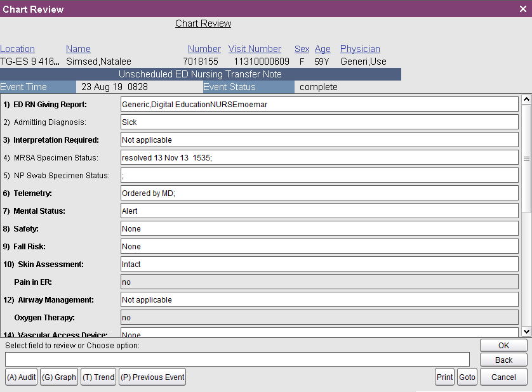Jump to the Previous Event
Image resolution: width=532 pixels, height=392 pixels.
click(152, 376)
